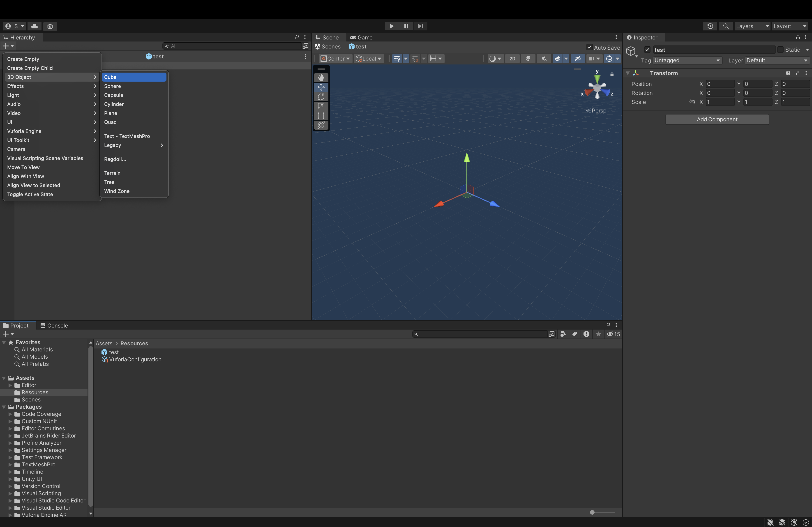Choose Sphere from 3D Object submenu
This screenshot has width=812, height=527.
point(113,86)
